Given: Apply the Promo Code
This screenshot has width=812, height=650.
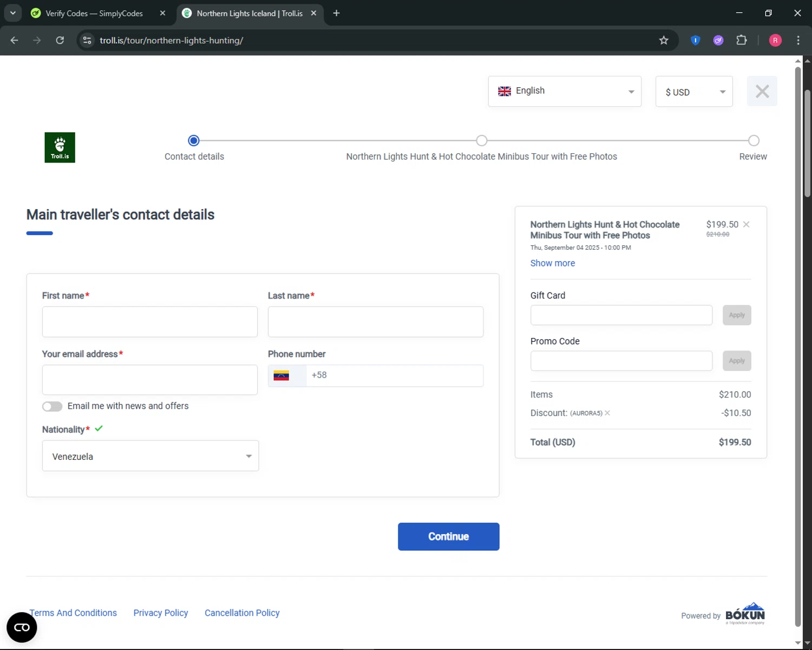Looking at the screenshot, I should tap(737, 361).
